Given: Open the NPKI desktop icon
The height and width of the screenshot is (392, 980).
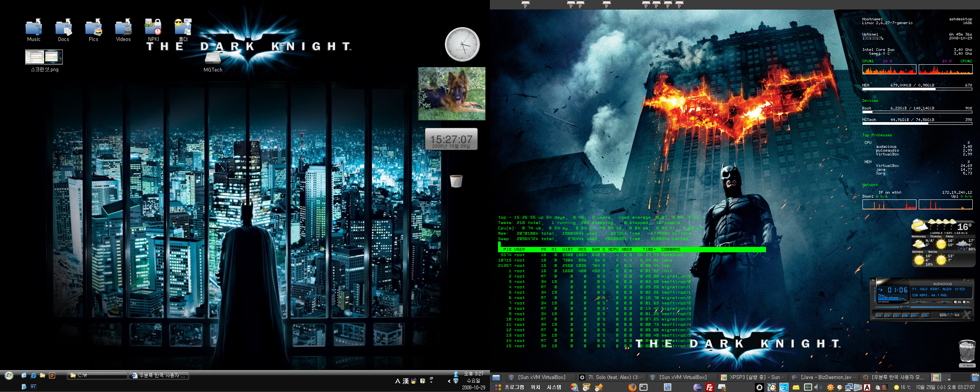Looking at the screenshot, I should point(153,30).
